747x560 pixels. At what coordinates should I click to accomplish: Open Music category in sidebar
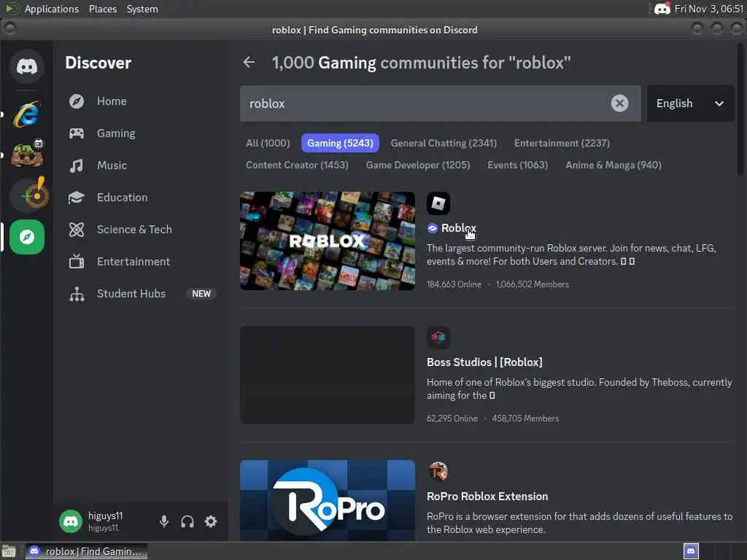(141, 166)
